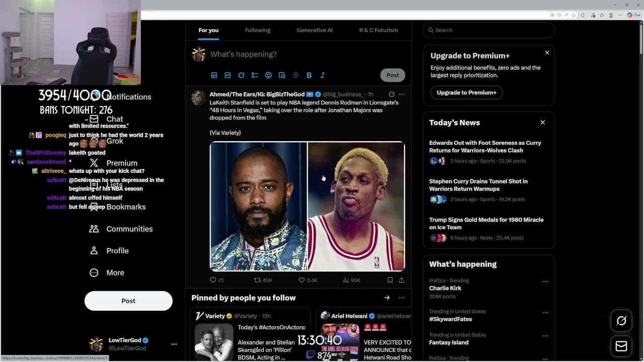644x362 pixels.
Task: Share the BigBizTheGod post
Action: [x=401, y=280]
